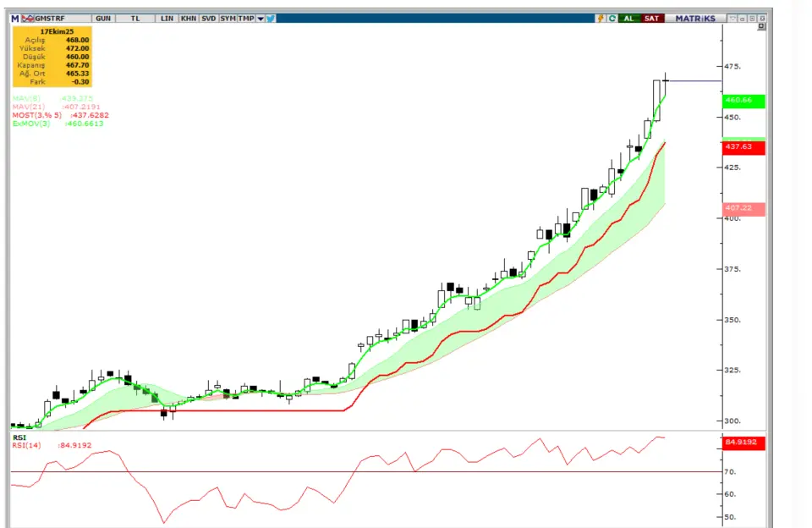Click the red 437.63 MOST price label

tap(744, 148)
